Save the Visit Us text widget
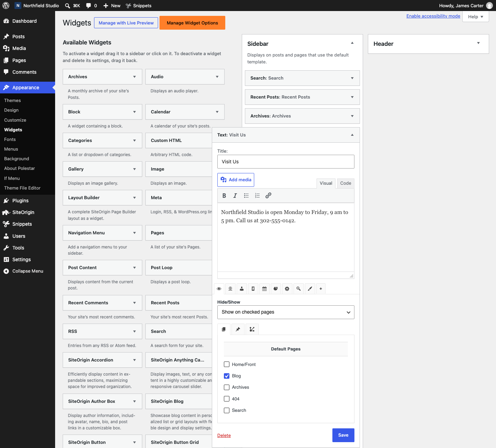This screenshot has width=496, height=448. (x=343, y=435)
